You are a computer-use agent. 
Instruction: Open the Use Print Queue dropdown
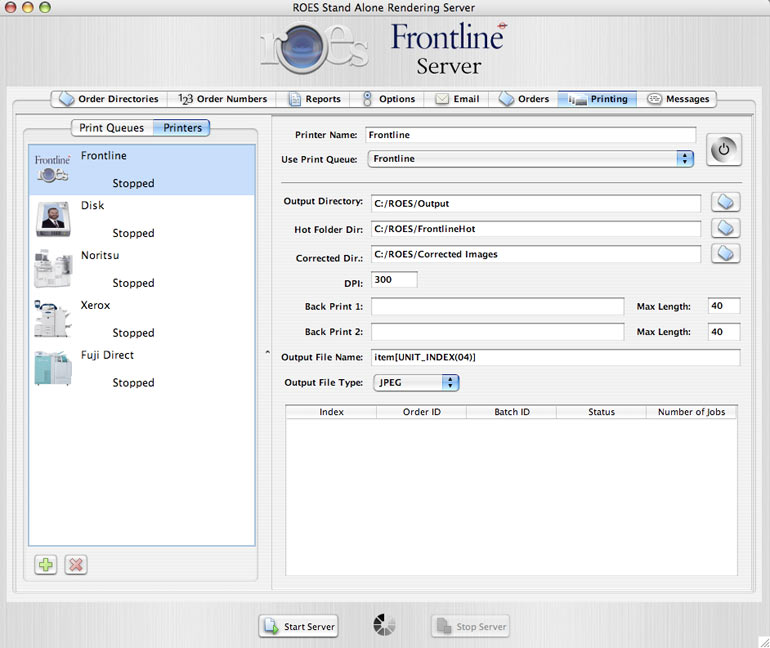[530, 159]
